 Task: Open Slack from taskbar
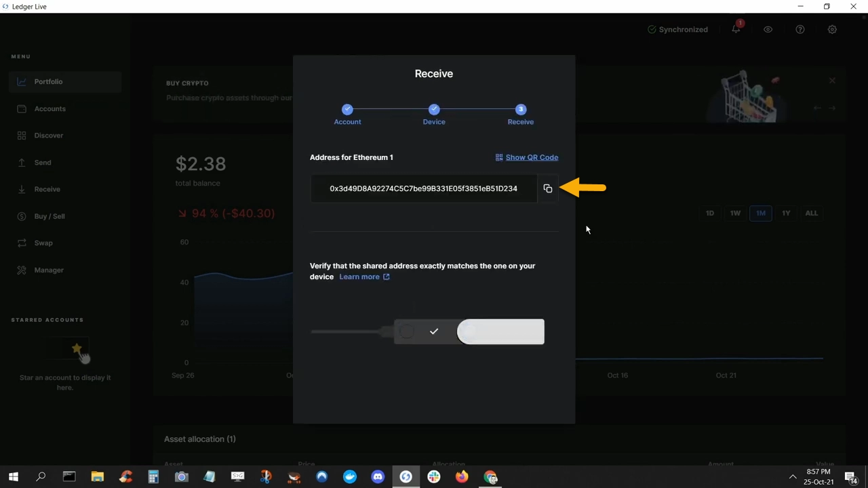click(434, 476)
